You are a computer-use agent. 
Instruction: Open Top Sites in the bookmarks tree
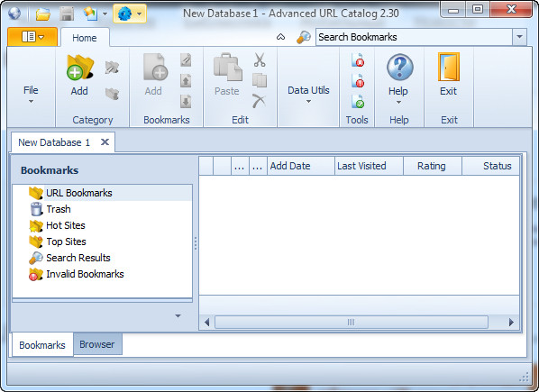66,242
